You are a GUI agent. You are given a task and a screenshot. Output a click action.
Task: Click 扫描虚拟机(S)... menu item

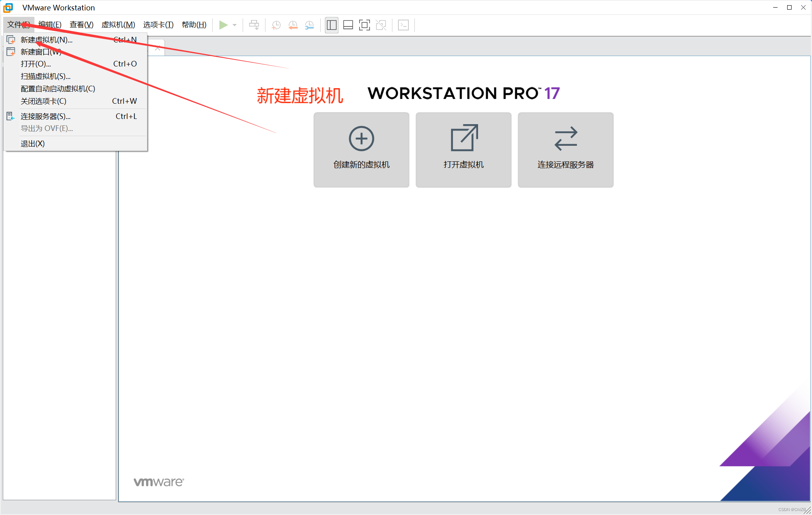click(45, 76)
